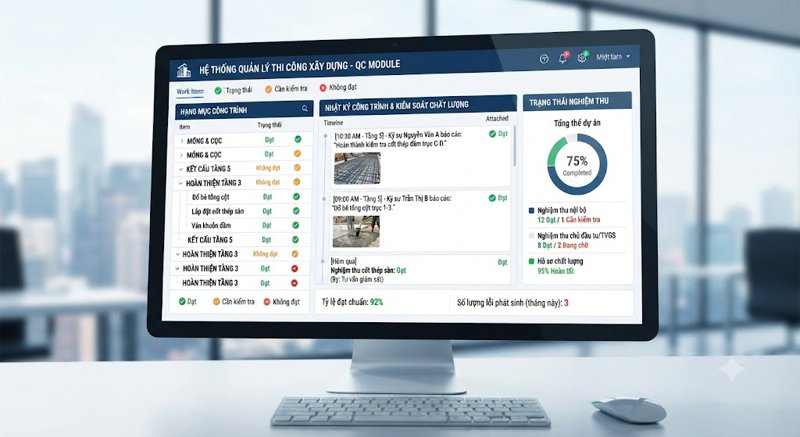The image size is (800, 437).
Task: Click green Đạt check in 10:30 AM log entry
Action: click(492, 134)
